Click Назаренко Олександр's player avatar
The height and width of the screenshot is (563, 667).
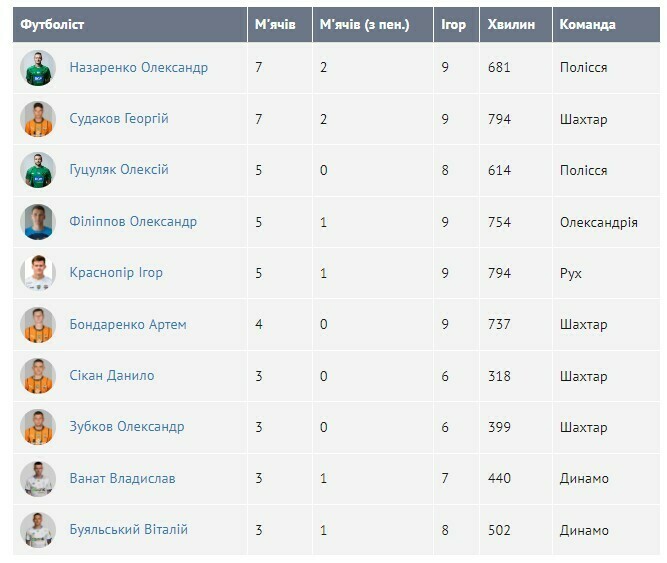[38, 68]
